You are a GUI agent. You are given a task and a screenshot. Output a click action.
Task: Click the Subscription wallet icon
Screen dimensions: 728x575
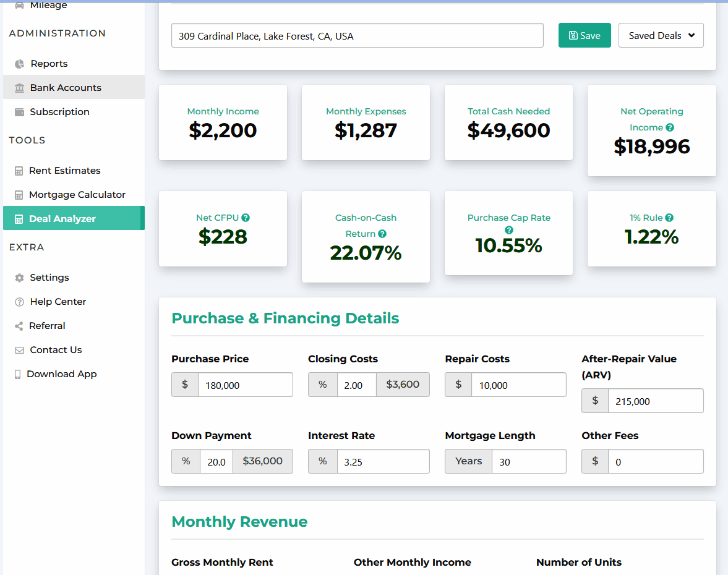point(19,112)
